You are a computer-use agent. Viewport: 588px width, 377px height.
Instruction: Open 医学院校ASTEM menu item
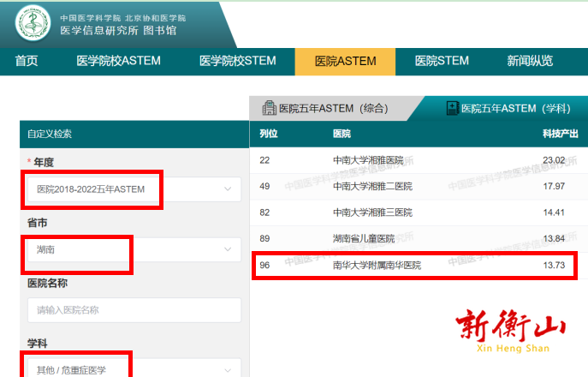click(x=118, y=61)
